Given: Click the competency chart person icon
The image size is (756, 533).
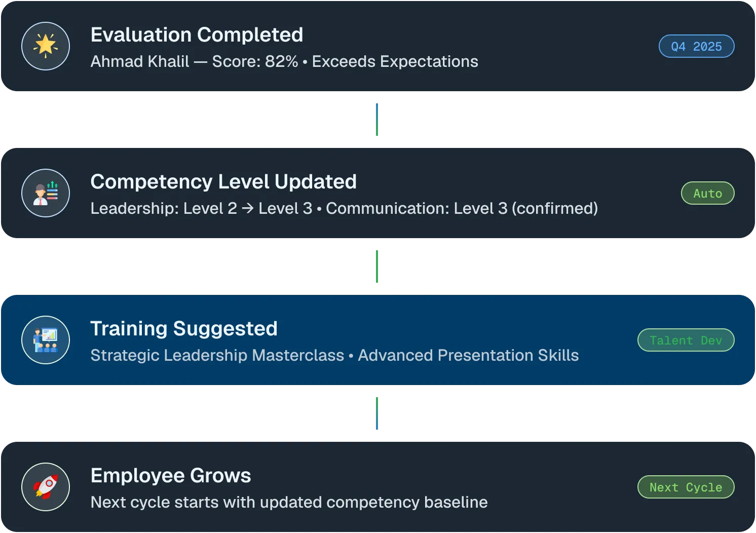Looking at the screenshot, I should pos(46,193).
